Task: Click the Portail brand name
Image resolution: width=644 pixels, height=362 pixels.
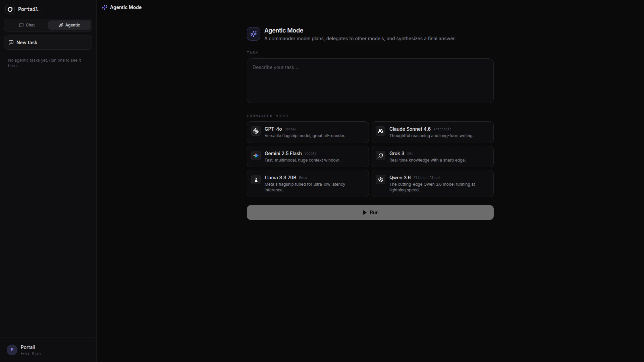Action: tap(28, 9)
